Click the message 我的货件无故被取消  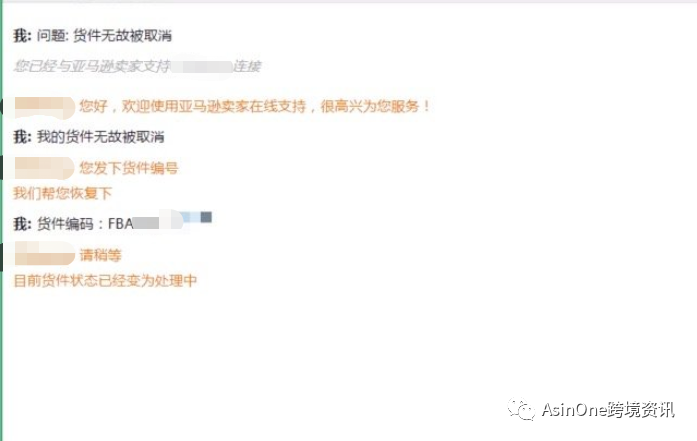(89, 136)
